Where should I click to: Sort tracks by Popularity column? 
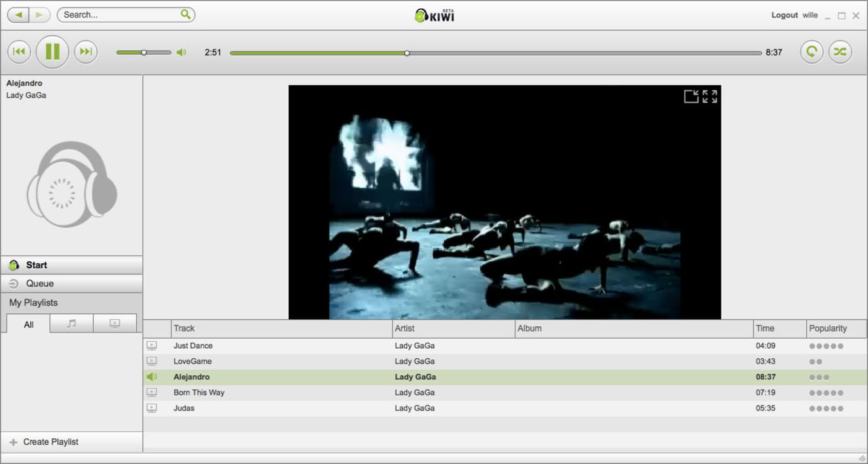pyautogui.click(x=827, y=328)
